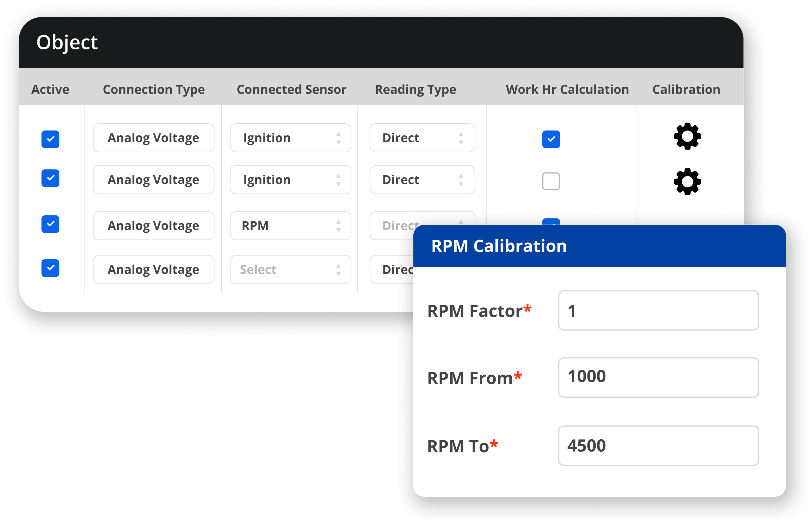Open second row calibration settings gear
Viewport: 812px width, 525px height.
tap(688, 180)
